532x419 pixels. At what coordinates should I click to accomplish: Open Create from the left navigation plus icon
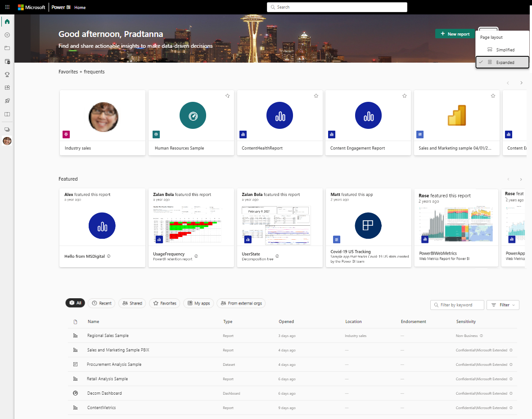(7, 35)
